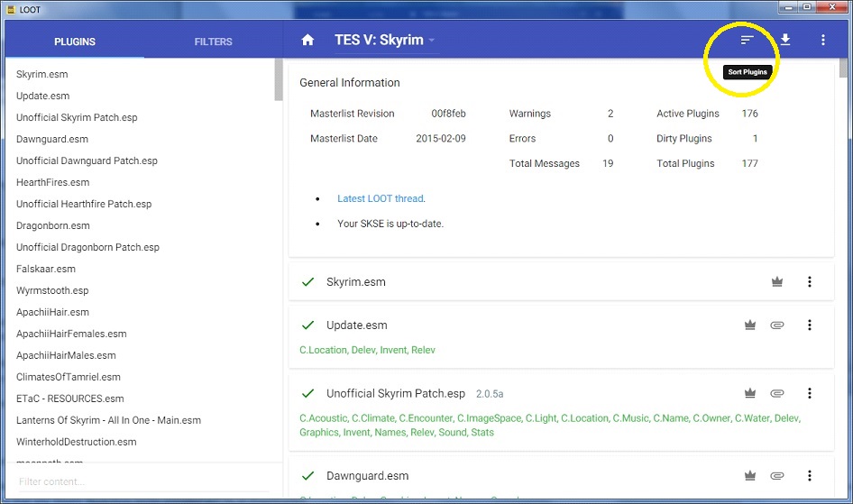Viewport: 853px width, 504px height.
Task: Select HearthFires.esm in the sidebar
Action: (53, 183)
